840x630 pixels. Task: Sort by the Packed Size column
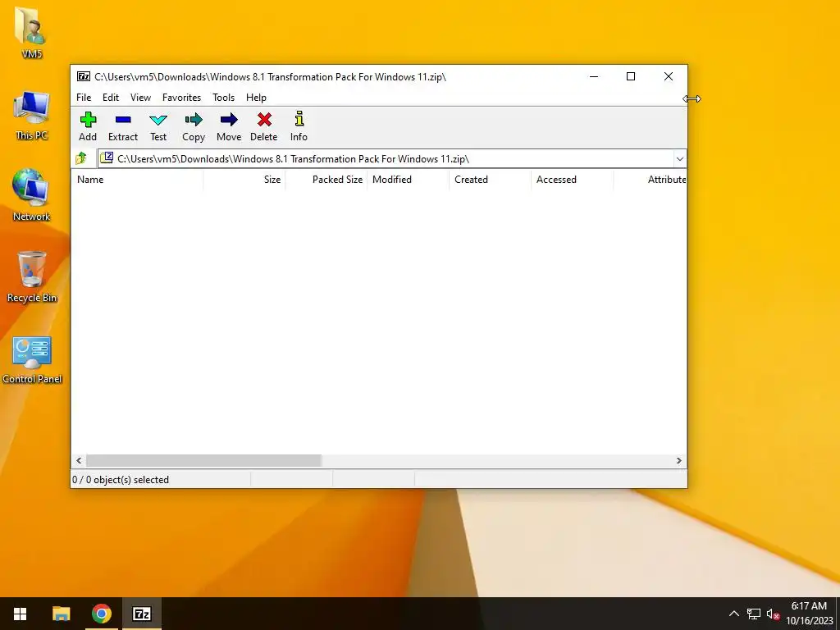pos(326,180)
